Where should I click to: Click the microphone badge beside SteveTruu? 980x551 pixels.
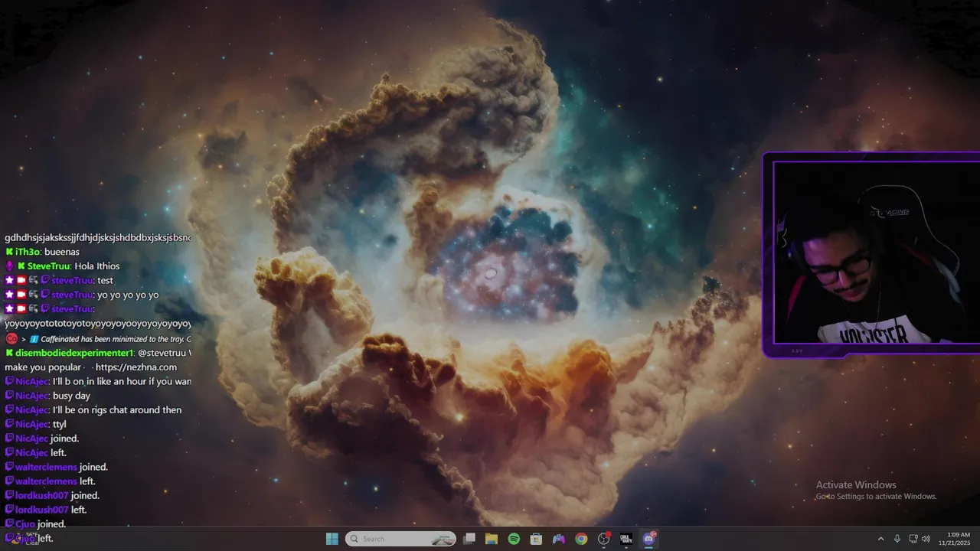tap(9, 266)
